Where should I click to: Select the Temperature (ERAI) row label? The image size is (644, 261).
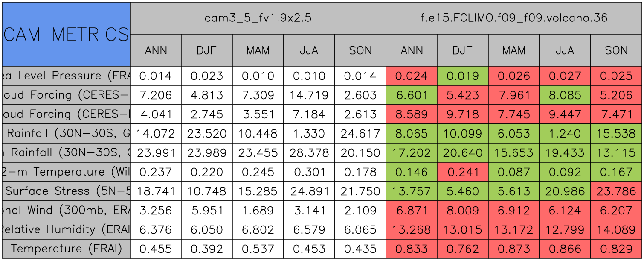(x=66, y=249)
